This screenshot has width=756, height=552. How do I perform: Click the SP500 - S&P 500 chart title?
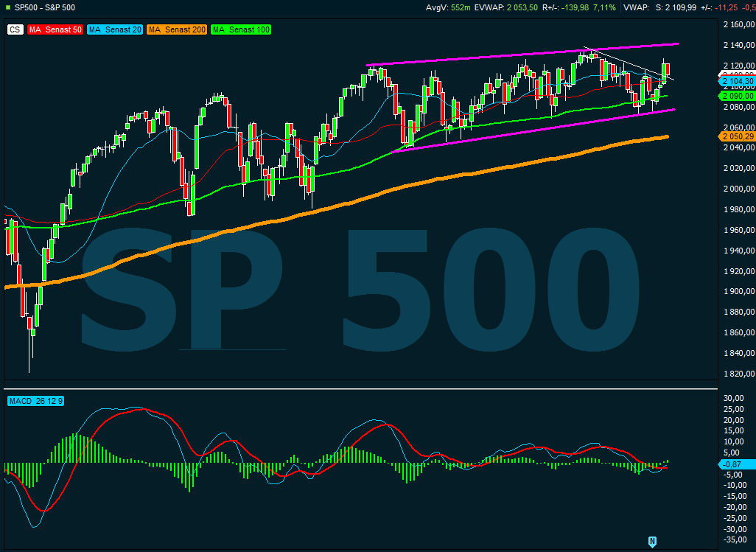pyautogui.click(x=45, y=7)
